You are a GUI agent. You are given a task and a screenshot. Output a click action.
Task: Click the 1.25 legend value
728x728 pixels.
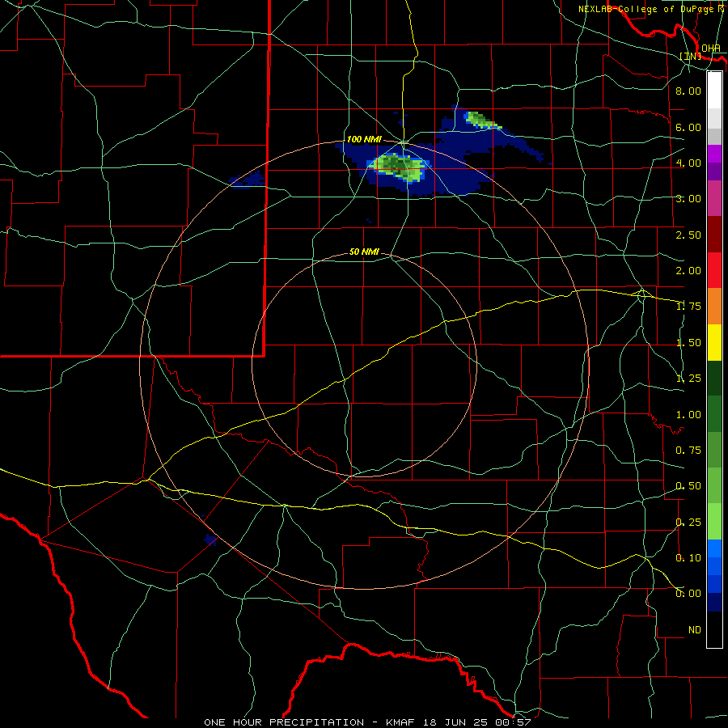(688, 379)
